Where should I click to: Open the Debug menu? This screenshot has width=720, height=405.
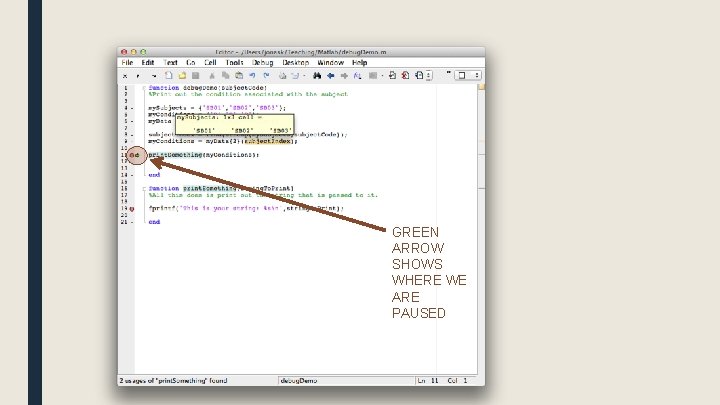pos(263,62)
